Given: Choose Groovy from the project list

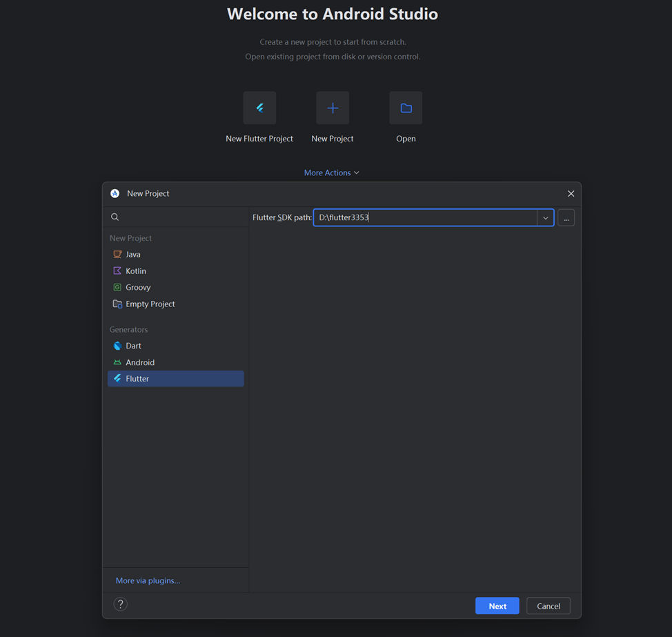Looking at the screenshot, I should click(x=176, y=287).
